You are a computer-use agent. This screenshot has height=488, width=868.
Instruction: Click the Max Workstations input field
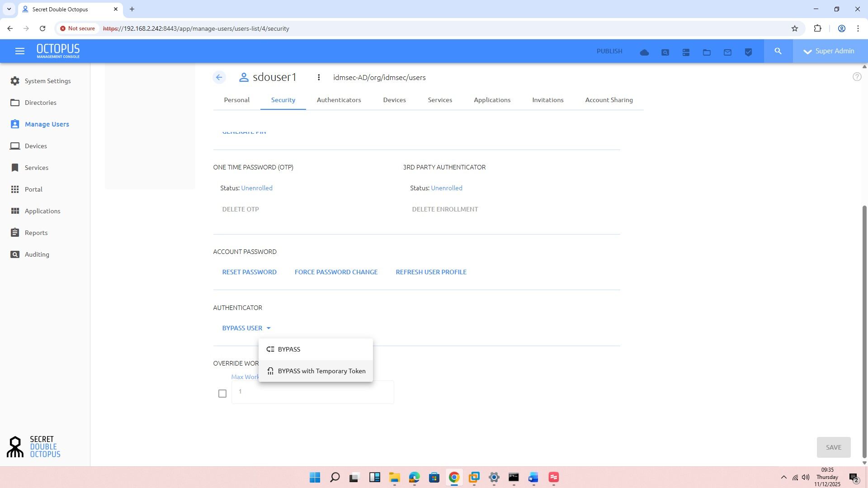pyautogui.click(x=312, y=392)
